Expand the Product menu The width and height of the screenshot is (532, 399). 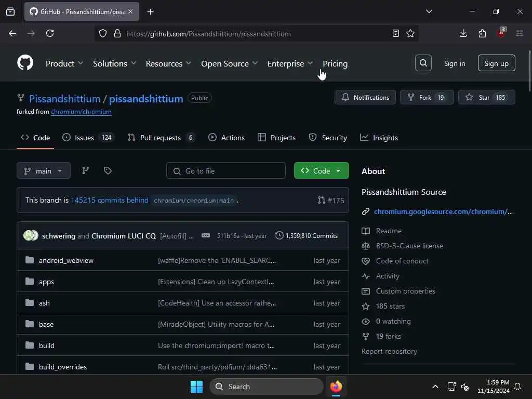click(64, 63)
